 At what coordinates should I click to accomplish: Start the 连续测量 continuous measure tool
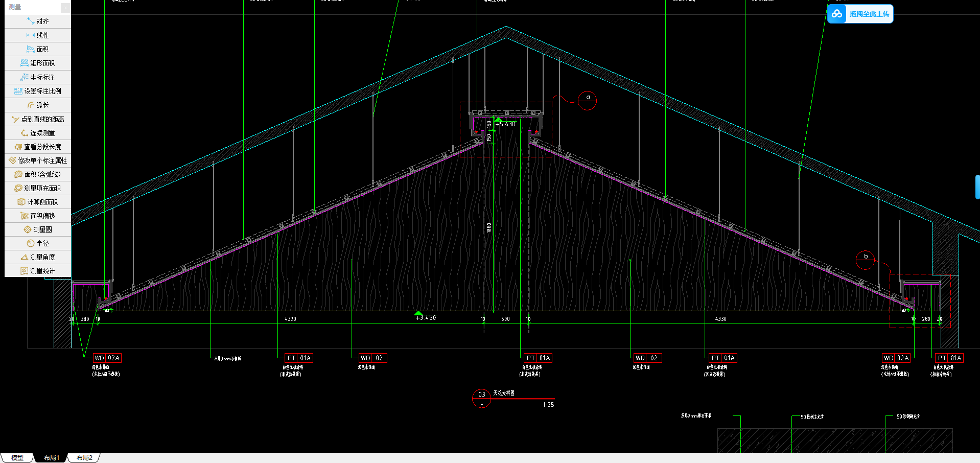pyautogui.click(x=38, y=133)
